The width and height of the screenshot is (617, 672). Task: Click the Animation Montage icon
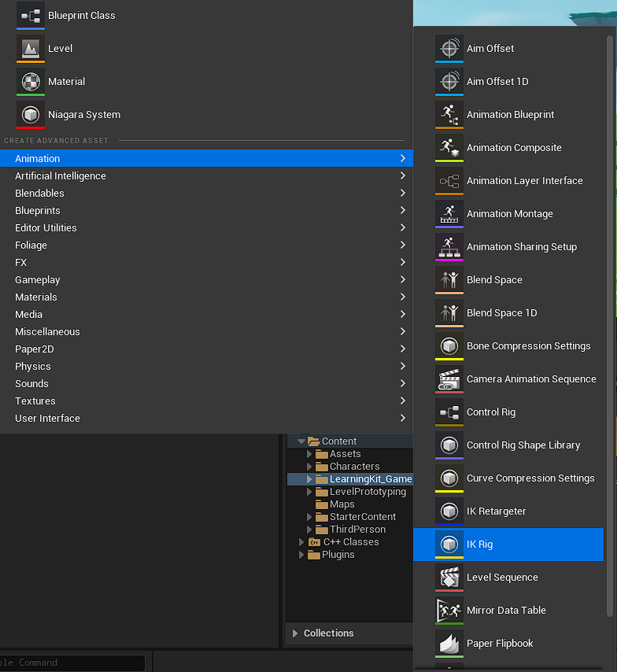(x=449, y=213)
